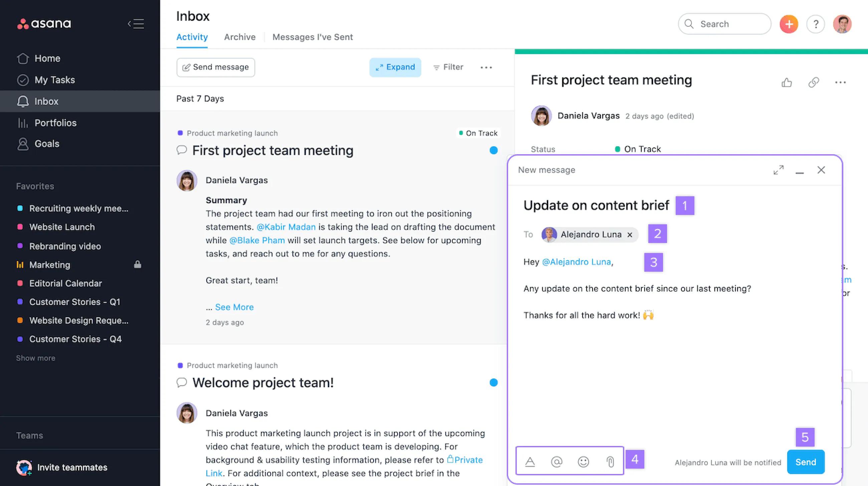Screen dimensions: 868x486
Task: Toggle the Expand inbox view button
Action: point(395,67)
